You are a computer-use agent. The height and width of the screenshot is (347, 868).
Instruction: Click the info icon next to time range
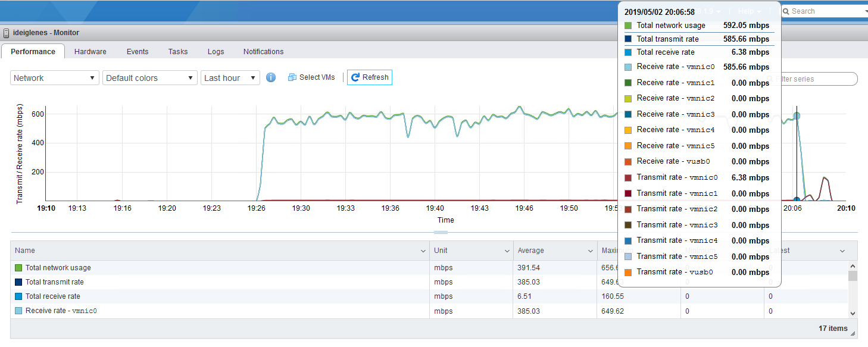[x=271, y=77]
